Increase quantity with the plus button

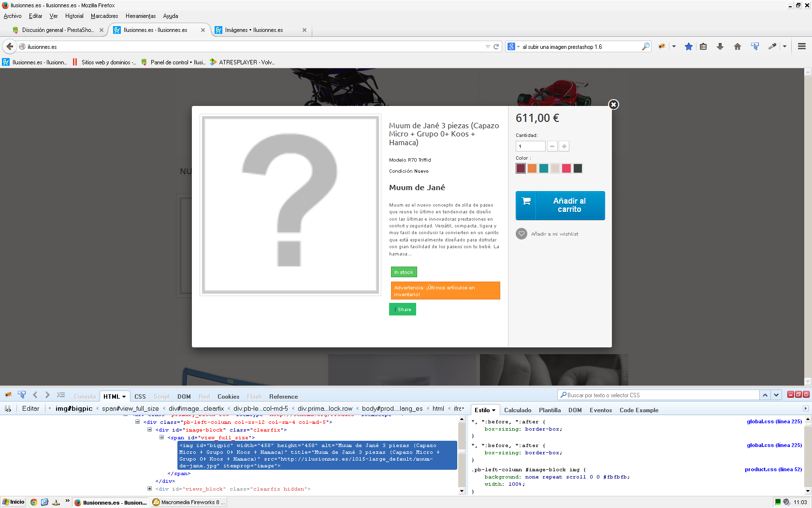click(x=564, y=146)
